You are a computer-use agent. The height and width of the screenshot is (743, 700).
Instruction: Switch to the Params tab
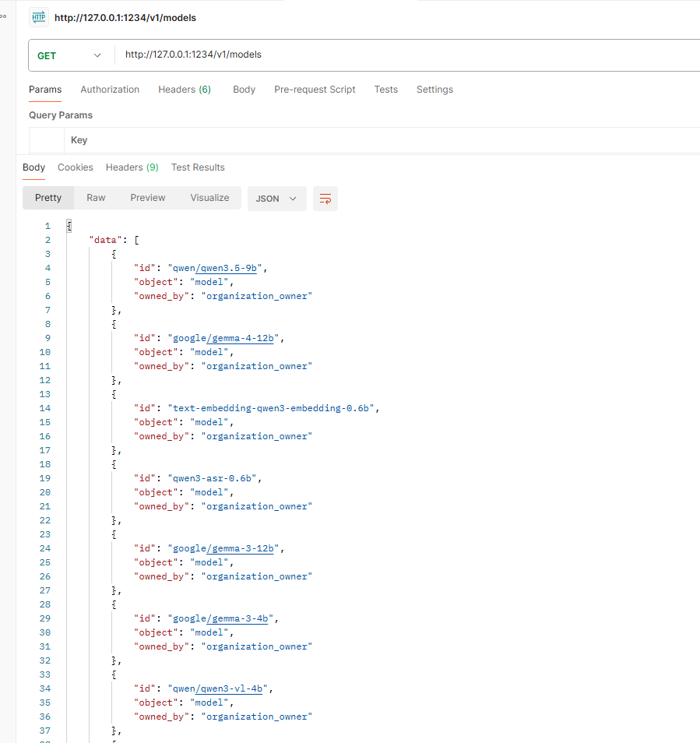point(45,90)
